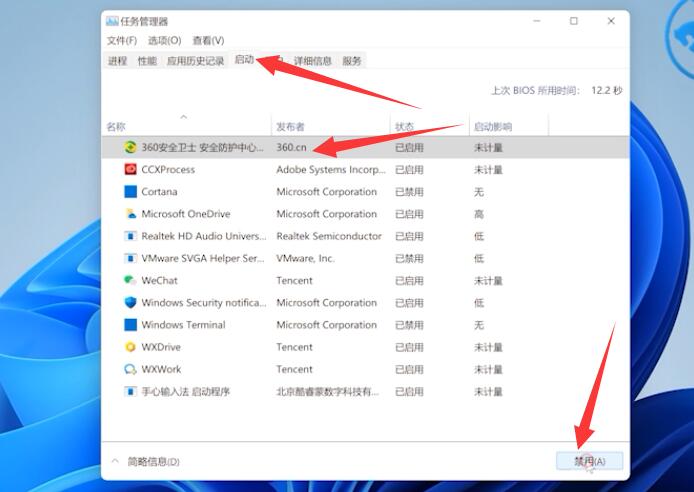The image size is (694, 492).
Task: Close the Task Manager window
Action: [x=611, y=21]
